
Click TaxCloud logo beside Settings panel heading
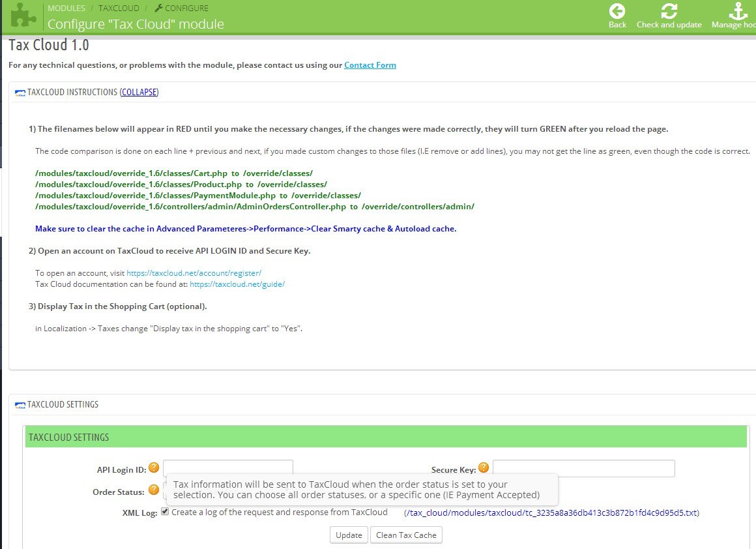(20, 406)
